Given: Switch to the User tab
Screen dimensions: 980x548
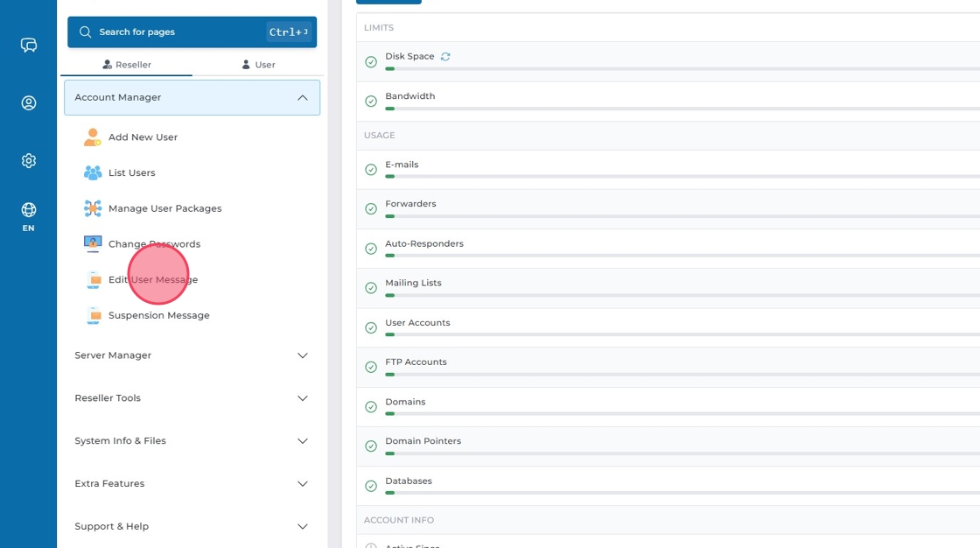Looking at the screenshot, I should pyautogui.click(x=259, y=65).
